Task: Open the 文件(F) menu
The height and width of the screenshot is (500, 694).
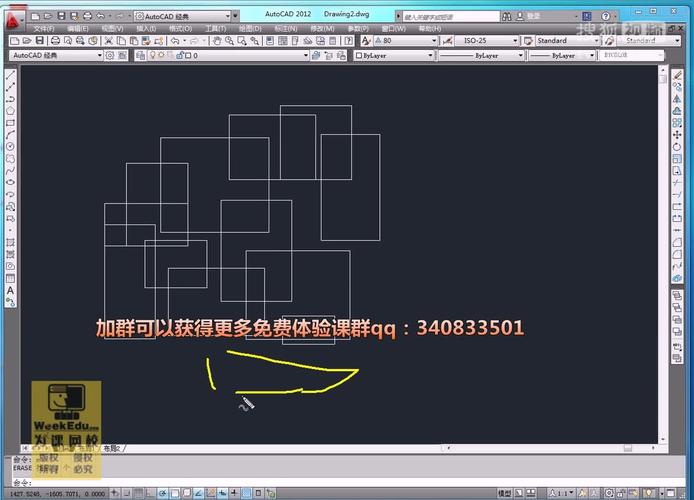Action: [44, 28]
